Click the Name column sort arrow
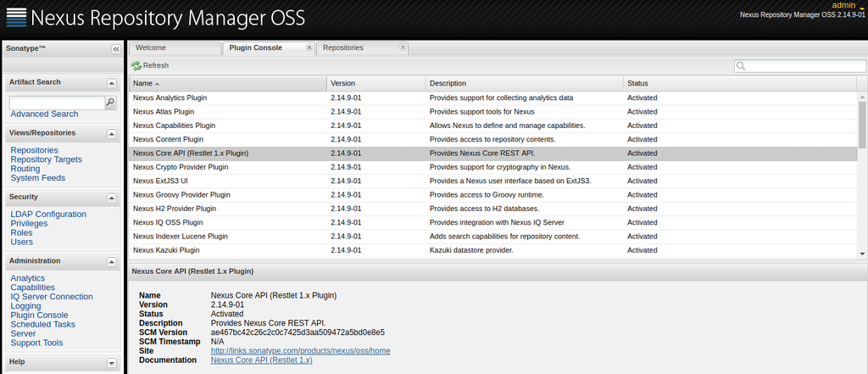This screenshot has height=374, width=868. [x=157, y=84]
